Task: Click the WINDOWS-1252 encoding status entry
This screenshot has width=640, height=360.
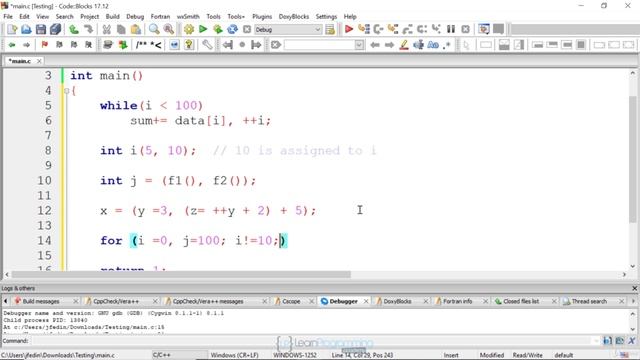Action: (295, 355)
